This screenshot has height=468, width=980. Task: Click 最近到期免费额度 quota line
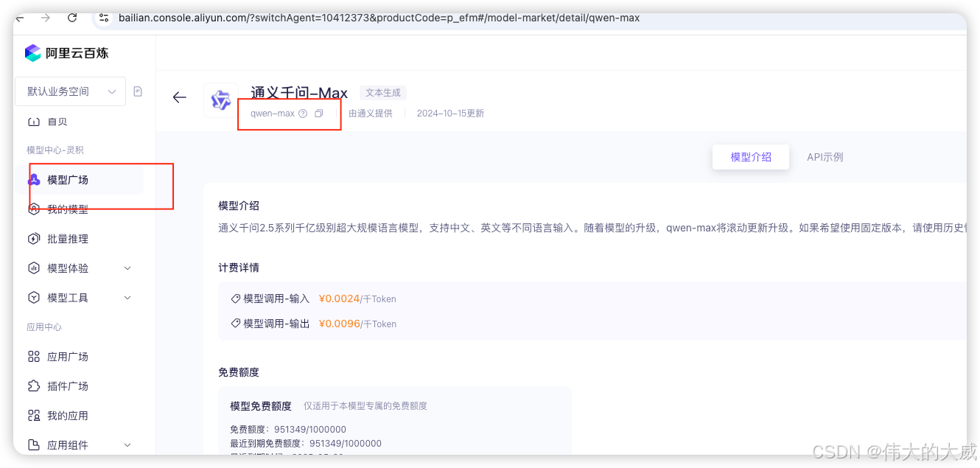coord(306,444)
